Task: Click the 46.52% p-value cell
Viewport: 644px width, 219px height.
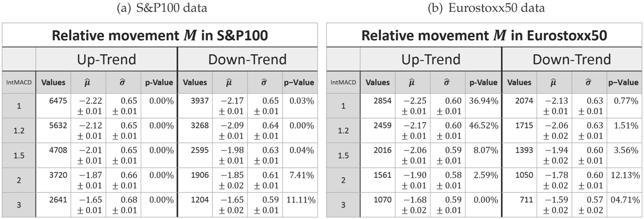Action: (483, 129)
